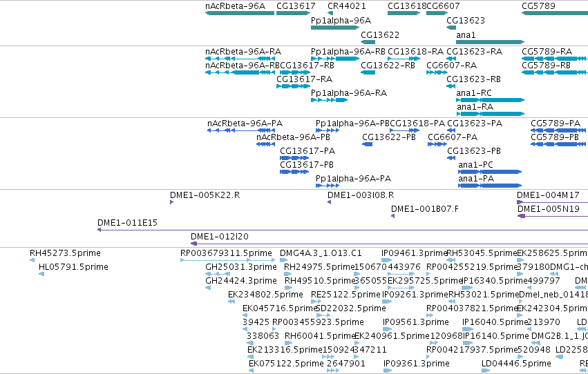Screen dimensions: 588x374
Task: Click the CG5789-RB transcript label
Action: point(546,65)
